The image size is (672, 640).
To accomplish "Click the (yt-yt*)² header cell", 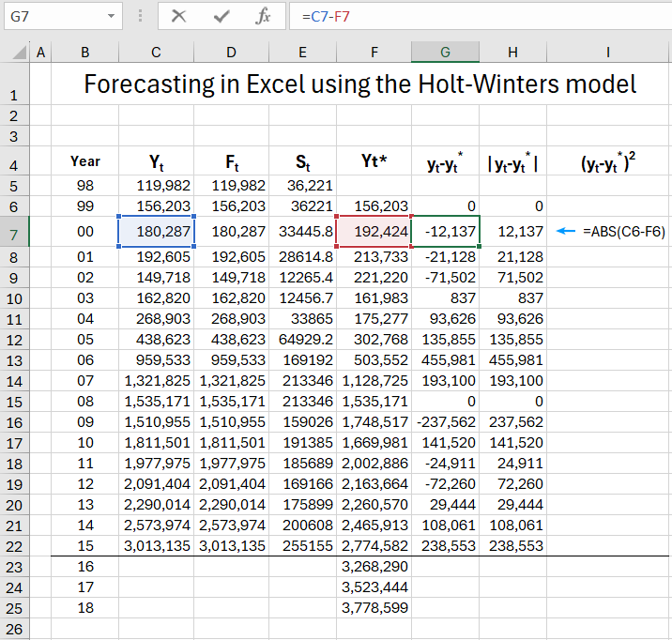I will tap(608, 161).
